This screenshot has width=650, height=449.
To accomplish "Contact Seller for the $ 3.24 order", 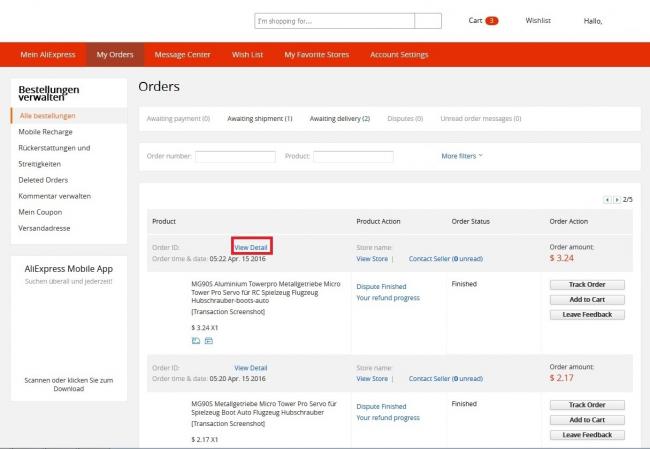I will [x=446, y=259].
